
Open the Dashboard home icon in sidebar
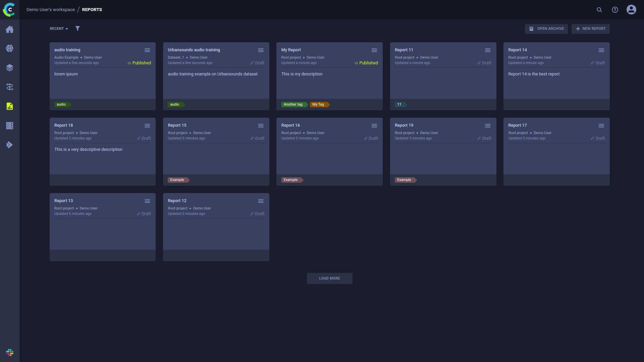9,29
